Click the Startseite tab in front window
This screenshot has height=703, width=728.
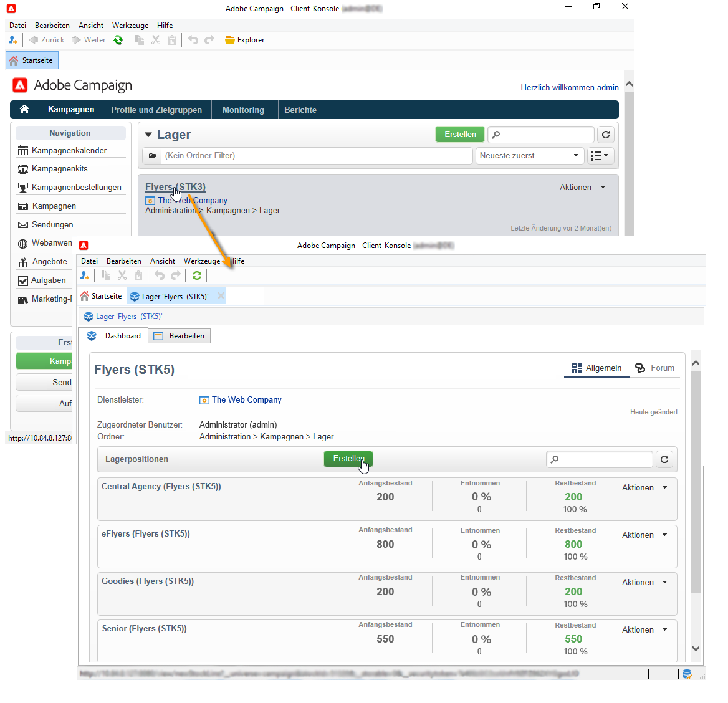coord(101,296)
